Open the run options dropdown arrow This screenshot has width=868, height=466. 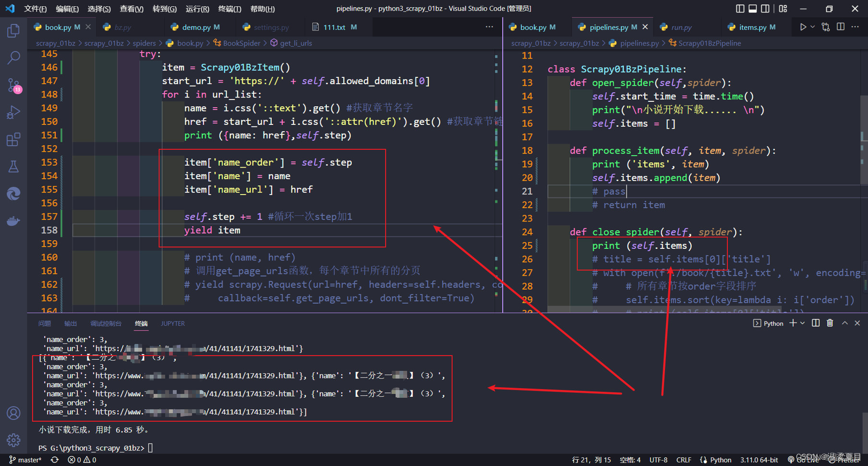pyautogui.click(x=812, y=27)
